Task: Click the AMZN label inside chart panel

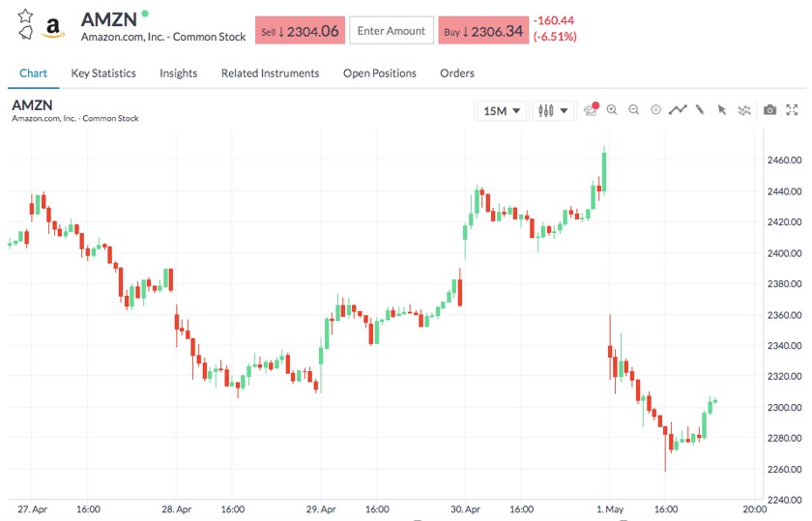Action: click(32, 105)
